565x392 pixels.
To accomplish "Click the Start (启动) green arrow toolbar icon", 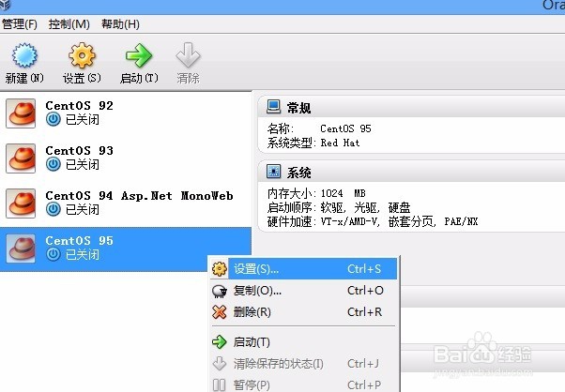I will coord(139,55).
